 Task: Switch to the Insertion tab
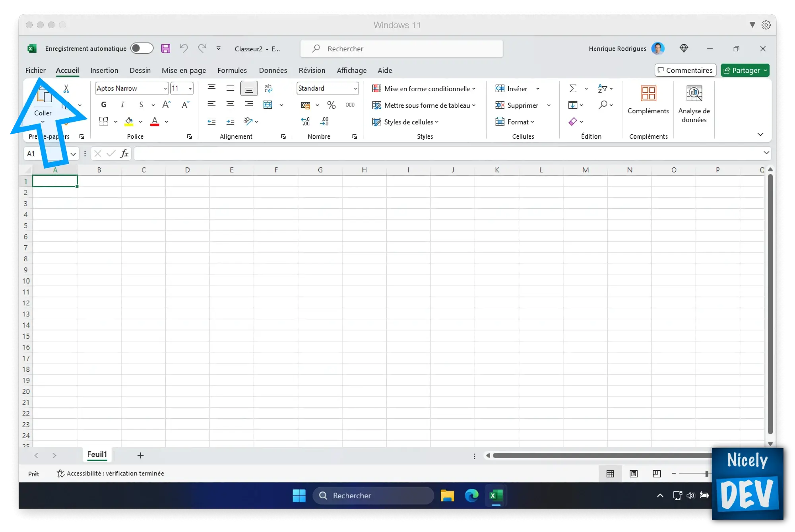pos(104,70)
